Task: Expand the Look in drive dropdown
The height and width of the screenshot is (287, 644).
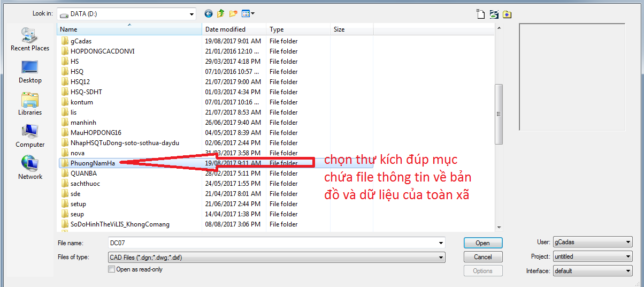Action: click(x=191, y=14)
